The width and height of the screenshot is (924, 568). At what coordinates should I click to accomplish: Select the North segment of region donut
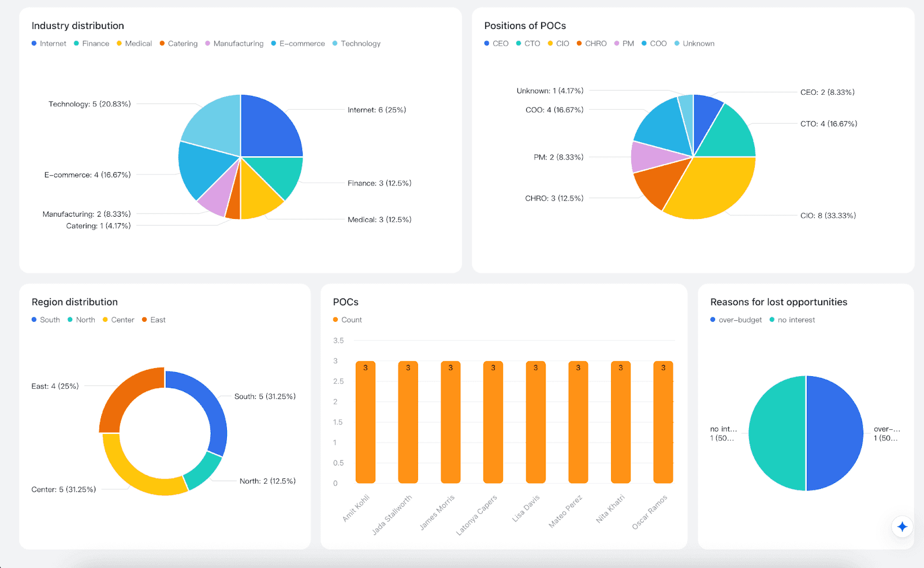[x=203, y=470]
